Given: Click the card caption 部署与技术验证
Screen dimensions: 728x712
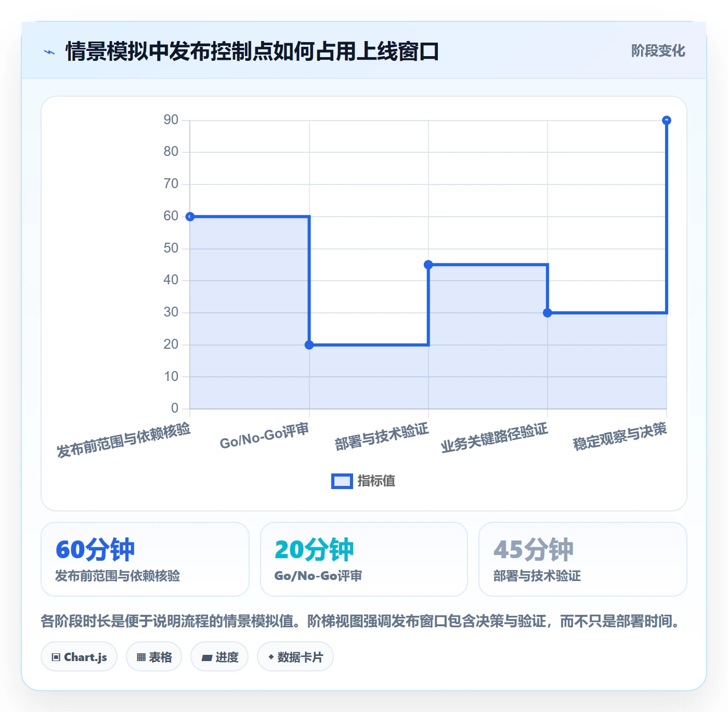Looking at the screenshot, I should [537, 576].
